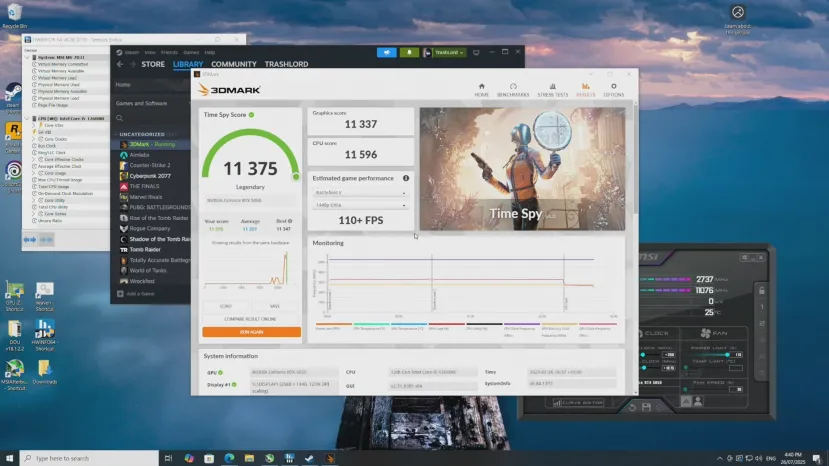Expand Core Usage in HWiNFO

click(34, 173)
